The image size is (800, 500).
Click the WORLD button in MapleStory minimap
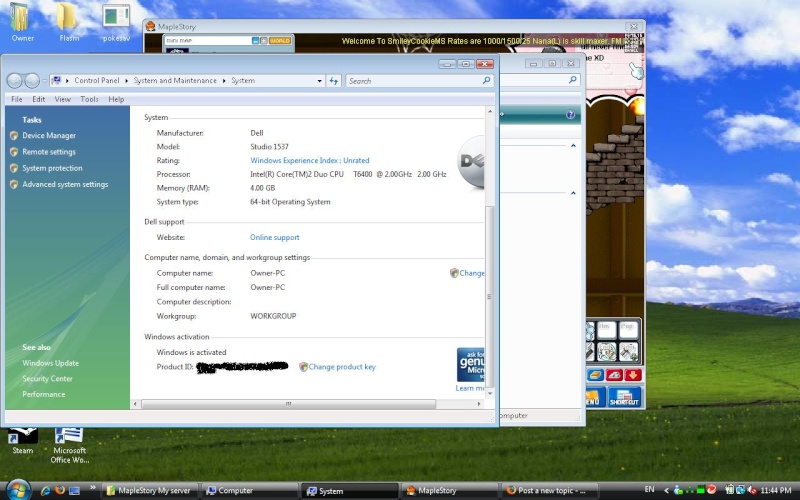coord(280,40)
